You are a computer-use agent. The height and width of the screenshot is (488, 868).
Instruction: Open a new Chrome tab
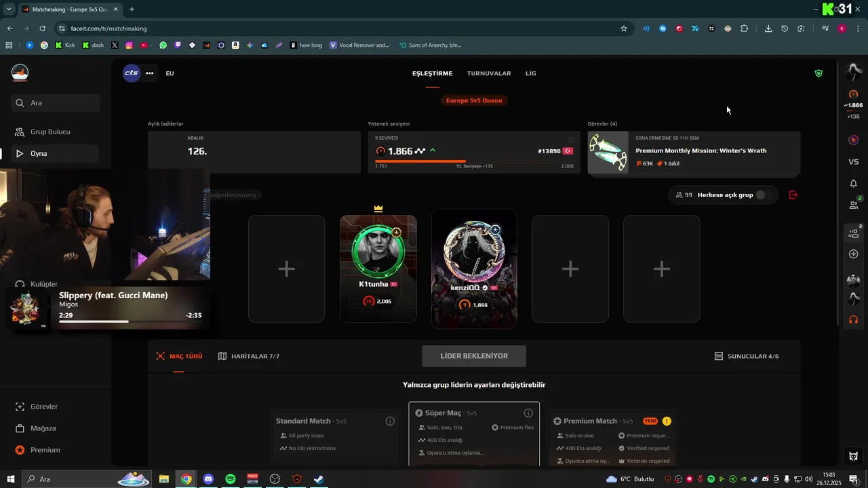(132, 9)
